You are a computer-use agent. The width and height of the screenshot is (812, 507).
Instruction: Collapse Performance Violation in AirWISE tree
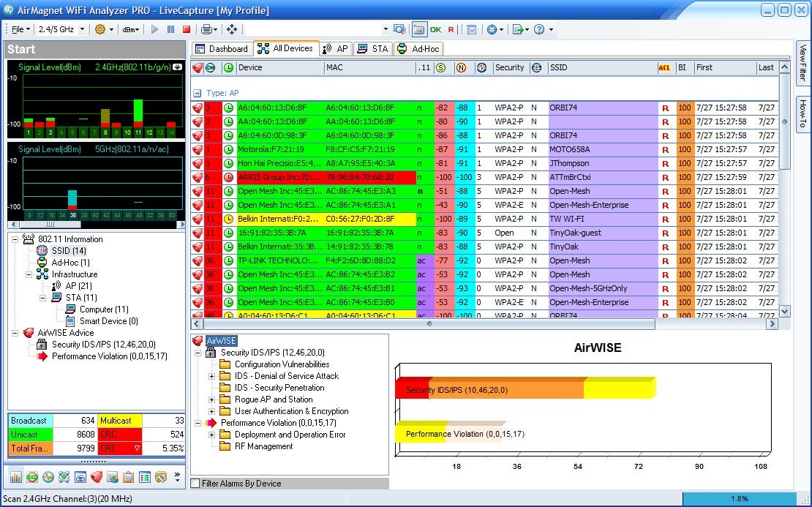click(x=198, y=423)
